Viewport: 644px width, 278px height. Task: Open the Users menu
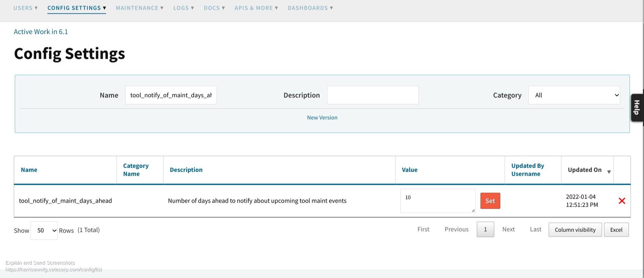pos(26,8)
